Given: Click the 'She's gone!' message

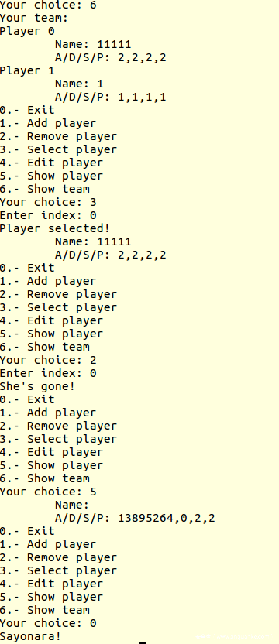Looking at the screenshot, I should 37,387.
